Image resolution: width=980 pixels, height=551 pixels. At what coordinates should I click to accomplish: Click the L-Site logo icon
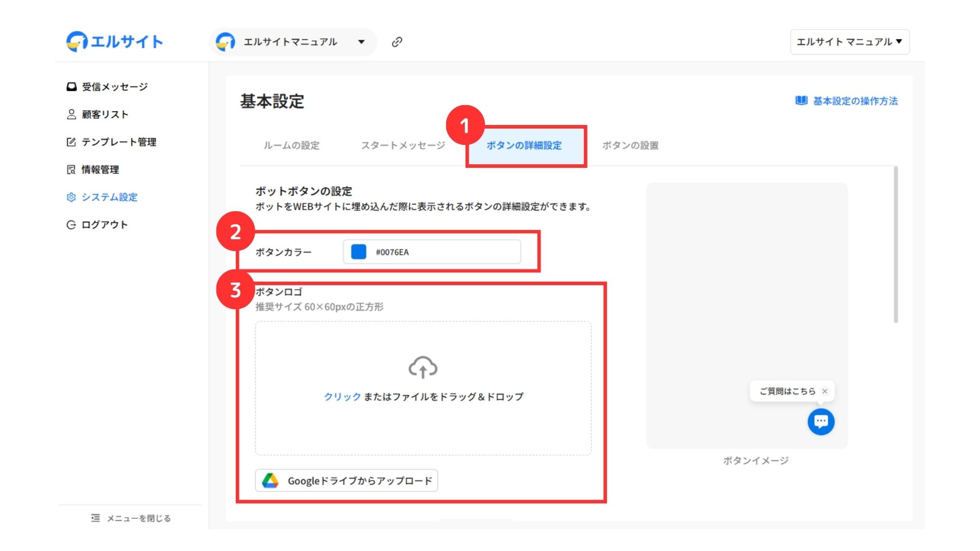(x=77, y=42)
